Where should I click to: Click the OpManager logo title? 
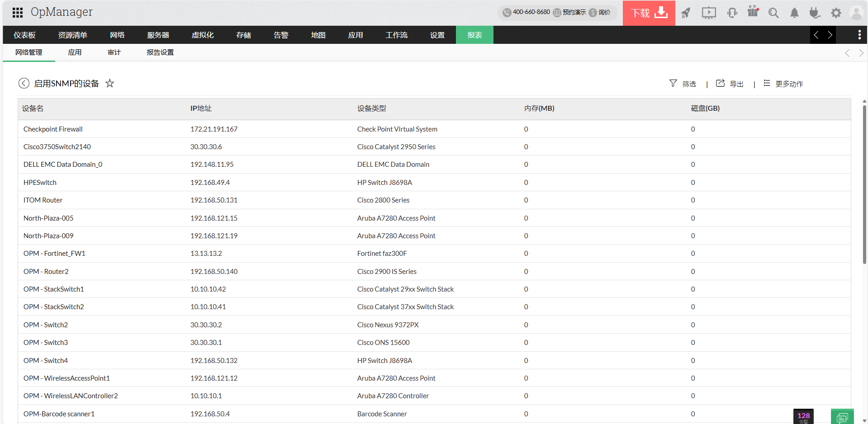(x=62, y=12)
